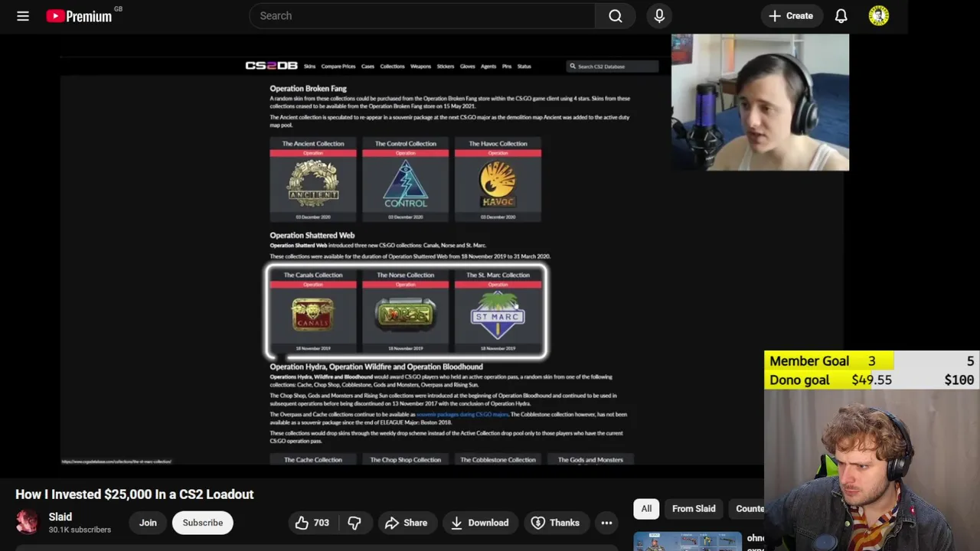Open the more actions ellipsis menu
The height and width of the screenshot is (551, 980).
point(606,523)
